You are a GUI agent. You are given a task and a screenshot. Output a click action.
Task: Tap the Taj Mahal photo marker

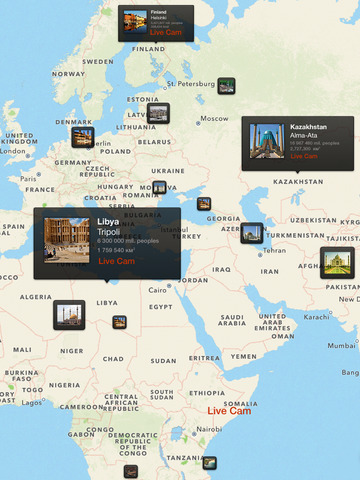click(x=337, y=263)
